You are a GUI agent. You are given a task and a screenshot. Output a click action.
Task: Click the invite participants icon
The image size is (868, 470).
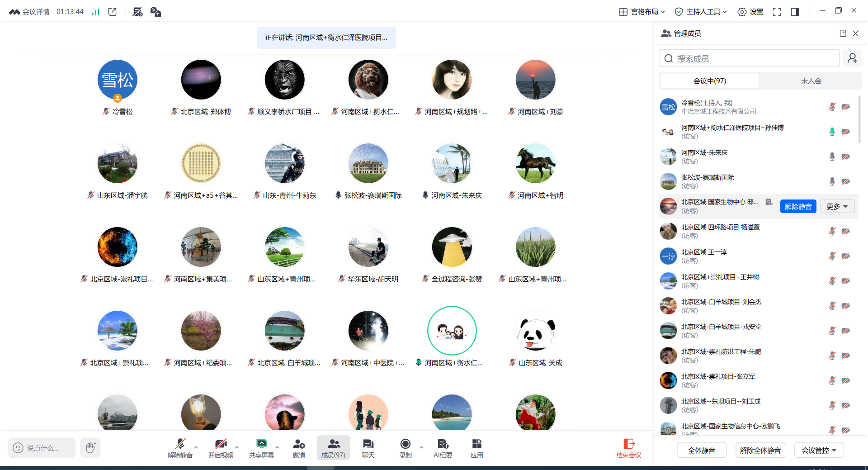click(x=298, y=448)
